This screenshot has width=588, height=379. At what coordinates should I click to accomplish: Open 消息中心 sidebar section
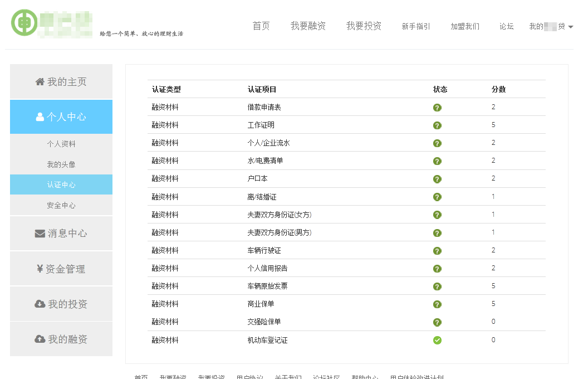[x=61, y=234]
